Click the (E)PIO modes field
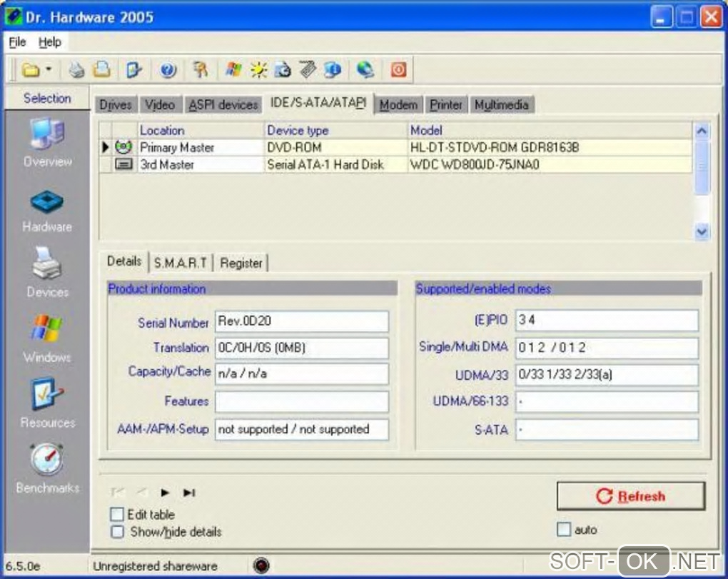728x579 pixels. 607,321
